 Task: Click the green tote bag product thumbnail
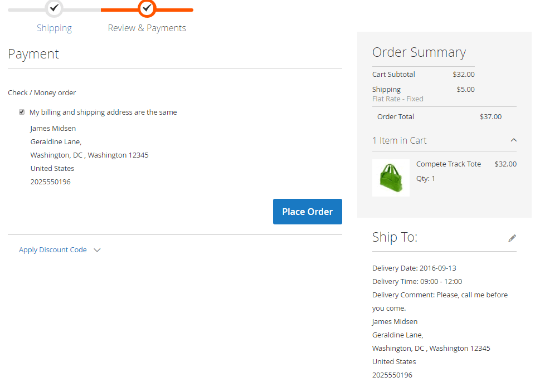[391, 178]
